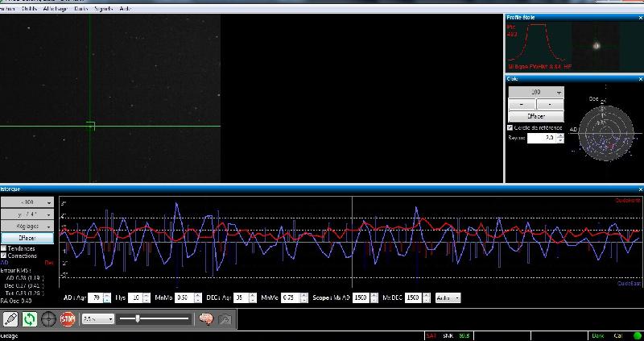
Task: Start looping exposures with green arrows icon
Action: pyautogui.click(x=30, y=318)
